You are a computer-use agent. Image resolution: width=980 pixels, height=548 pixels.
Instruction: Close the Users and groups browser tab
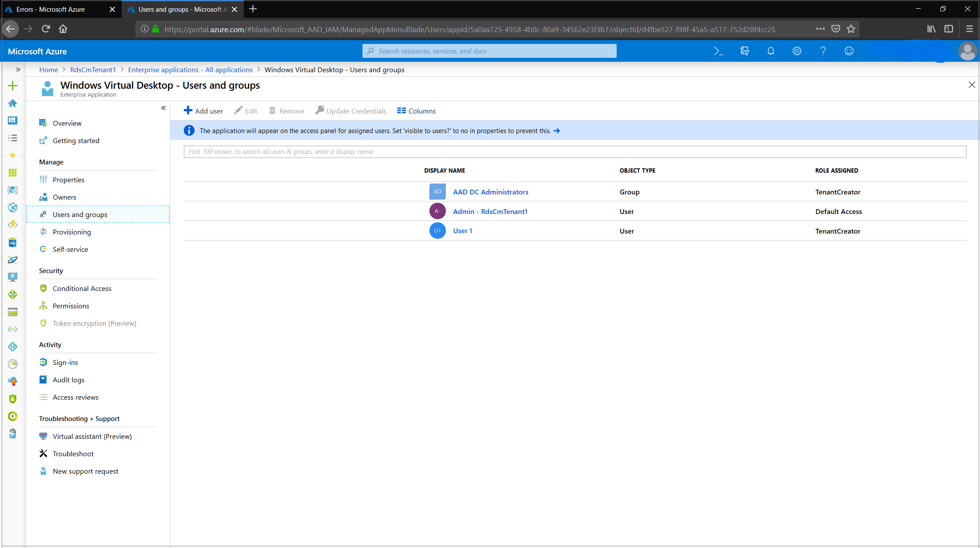(x=235, y=9)
